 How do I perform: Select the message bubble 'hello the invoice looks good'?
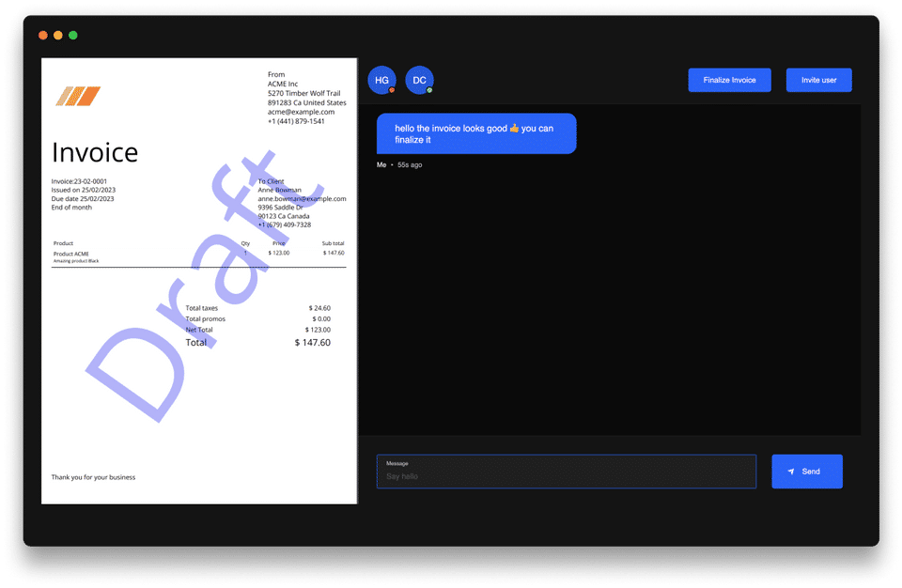point(476,133)
